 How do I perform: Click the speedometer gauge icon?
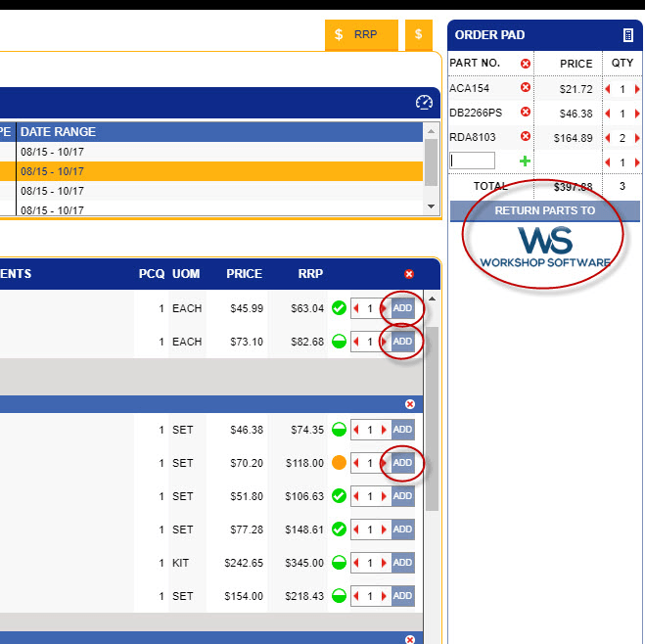(x=424, y=102)
